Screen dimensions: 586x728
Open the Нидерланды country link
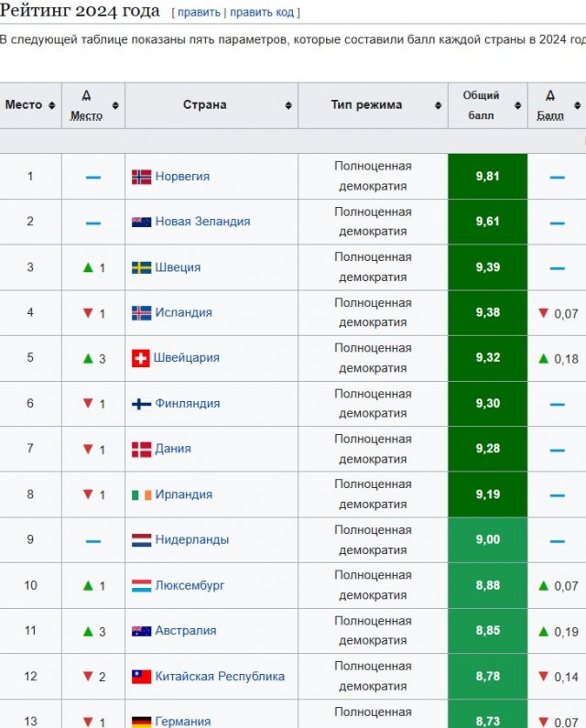(192, 539)
